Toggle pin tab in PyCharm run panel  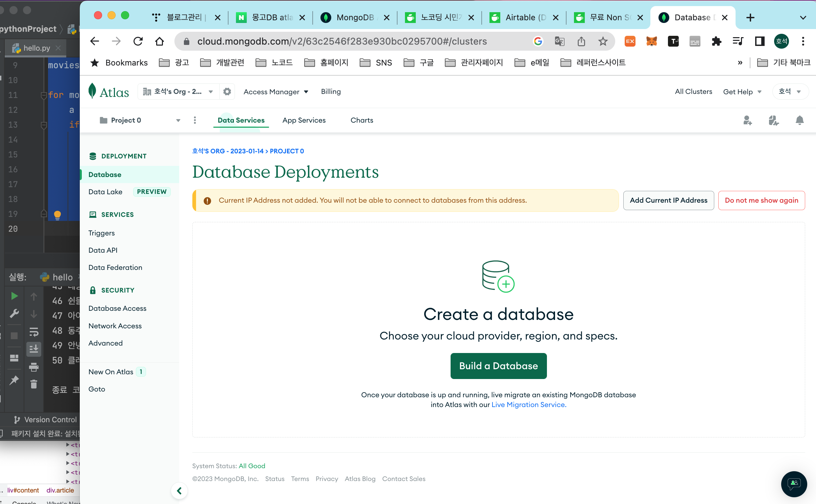tap(14, 380)
